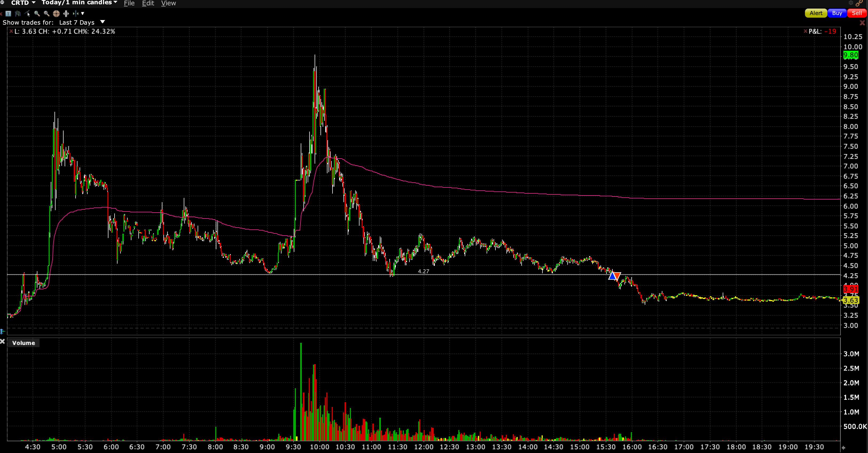Click the chart type bars icon

click(18, 13)
